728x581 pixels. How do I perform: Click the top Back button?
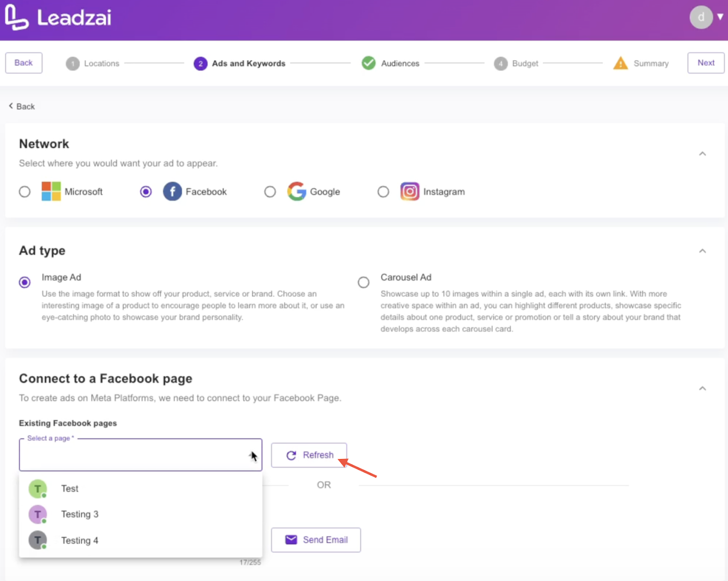click(24, 63)
